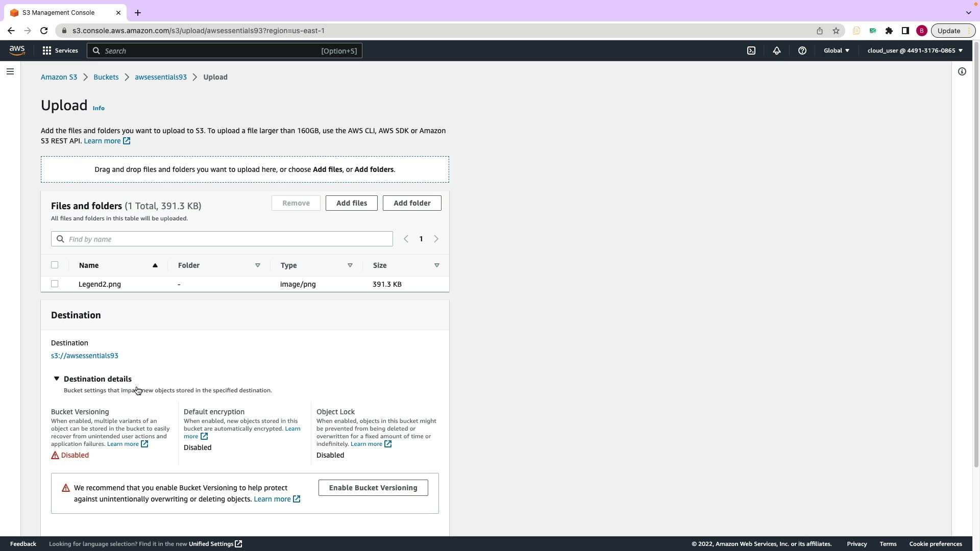This screenshot has width=980, height=551.
Task: Go to Buckets breadcrumb link
Action: pos(106,77)
